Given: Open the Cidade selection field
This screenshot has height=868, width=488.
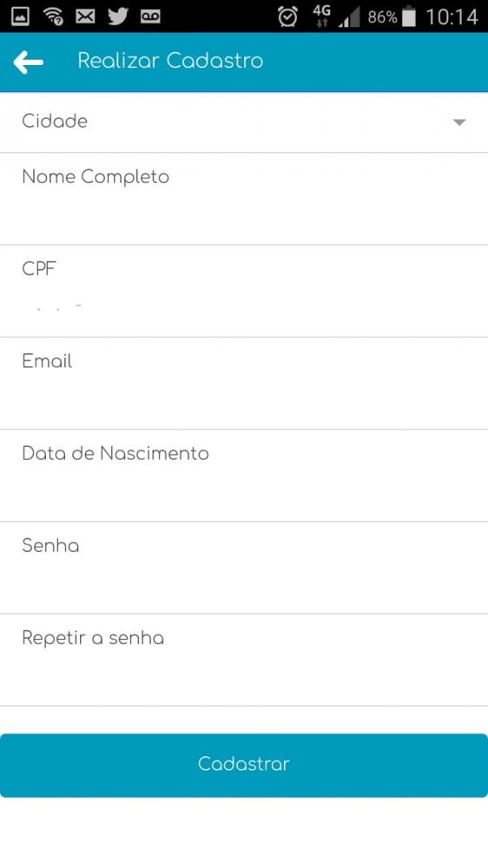Looking at the screenshot, I should point(244,122).
